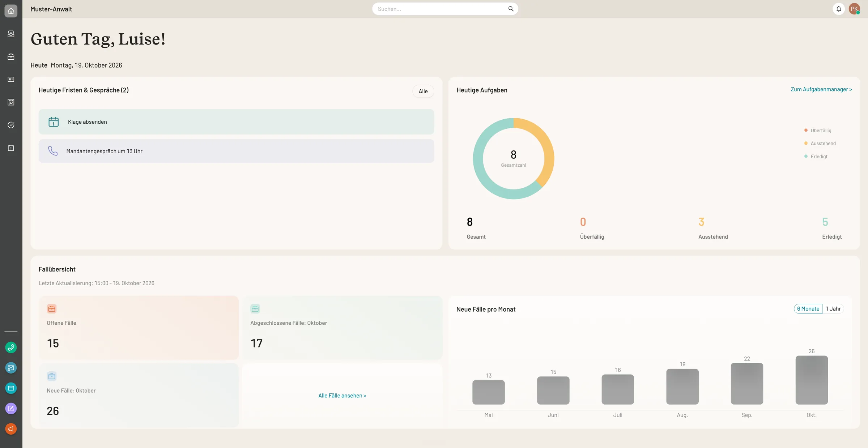Click the Juni bar in the chart

553,390
